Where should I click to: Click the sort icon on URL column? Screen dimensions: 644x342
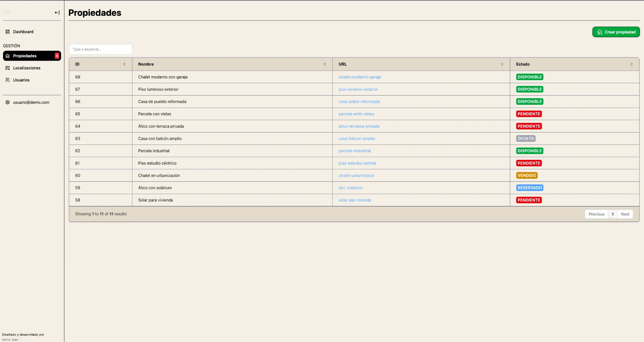pos(502,64)
